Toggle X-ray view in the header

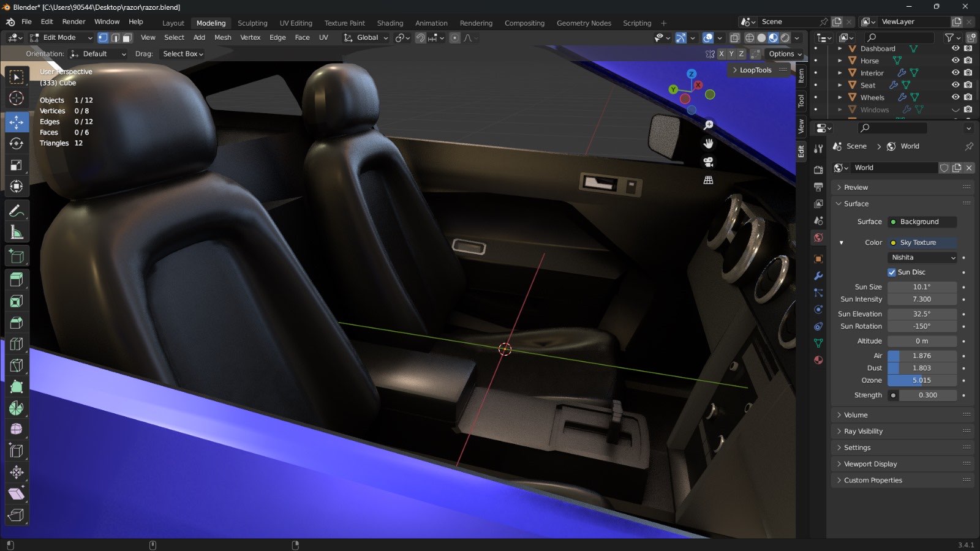pyautogui.click(x=734, y=38)
